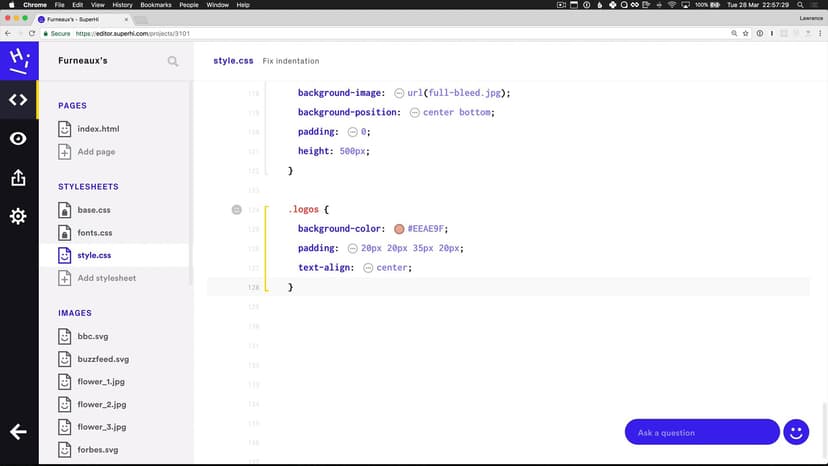Toggle the text-align center value control
Screen dimensions: 828x466
[369, 268]
